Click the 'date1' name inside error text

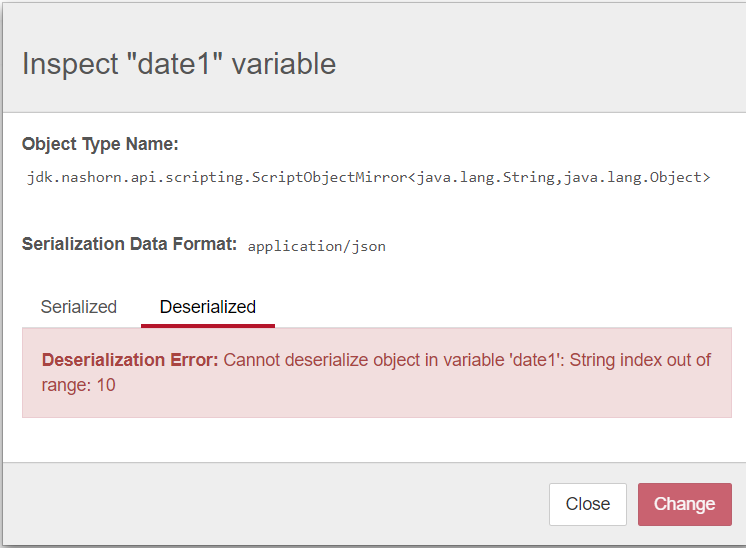click(x=537, y=360)
